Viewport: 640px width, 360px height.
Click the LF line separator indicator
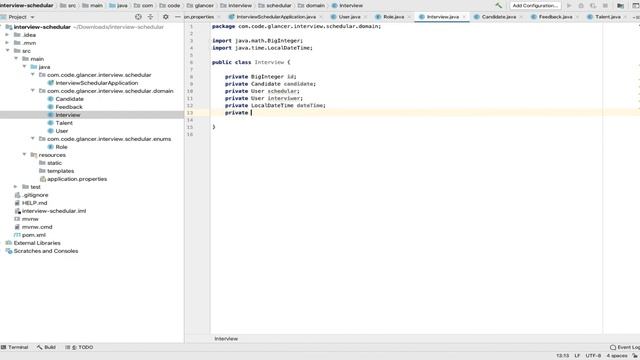pos(577,356)
